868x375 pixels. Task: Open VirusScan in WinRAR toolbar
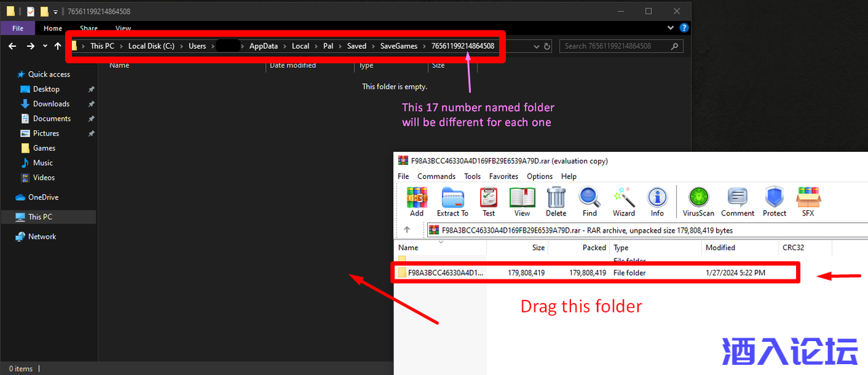[x=698, y=201]
